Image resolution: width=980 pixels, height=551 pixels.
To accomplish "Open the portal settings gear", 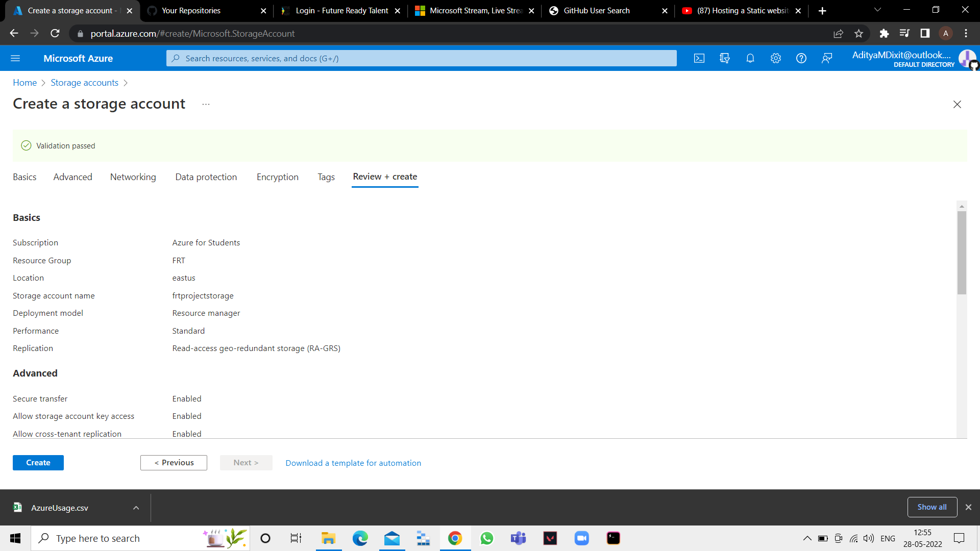I will click(x=775, y=58).
